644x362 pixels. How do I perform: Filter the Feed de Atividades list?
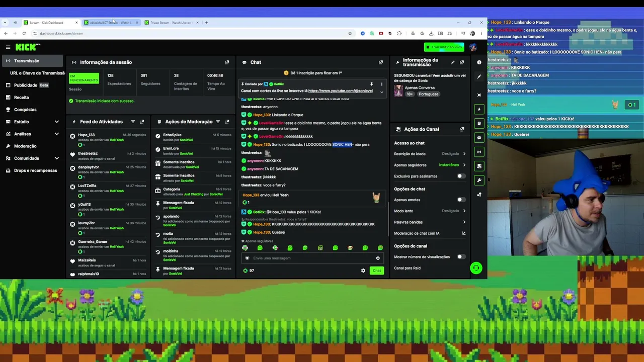pyautogui.click(x=133, y=122)
